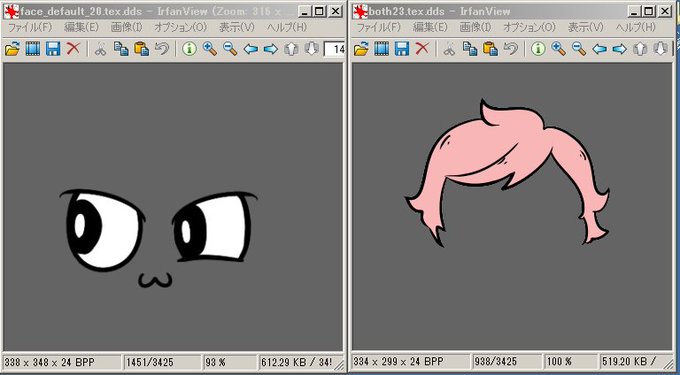
Task: Open ヘルプ(H) menu in face_default_20 window
Action: 287,27
